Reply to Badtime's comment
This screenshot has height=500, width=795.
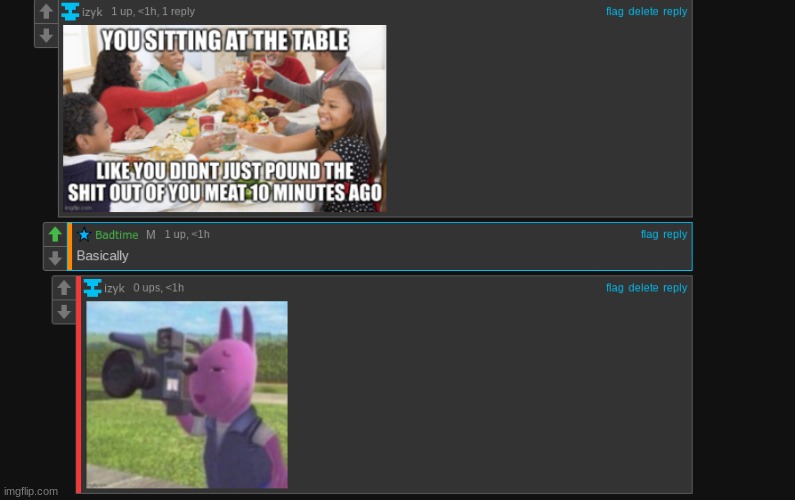pos(675,234)
